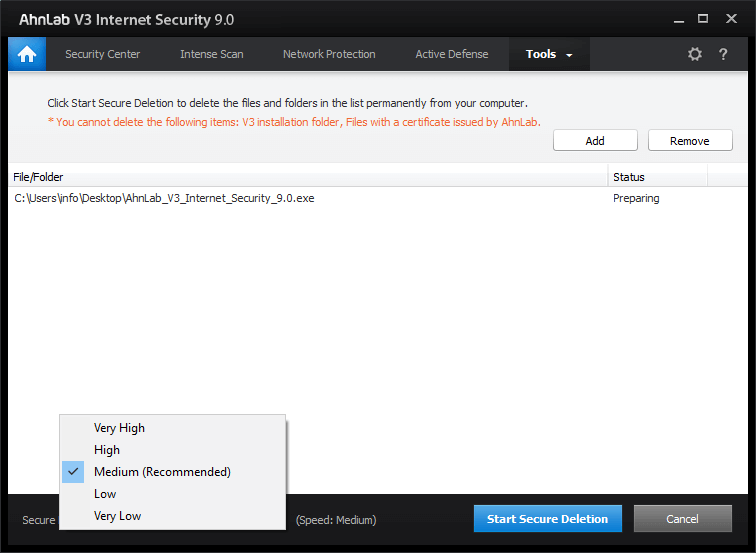This screenshot has height=553, width=756.
Task: Open the settings gear icon
Action: click(x=695, y=54)
